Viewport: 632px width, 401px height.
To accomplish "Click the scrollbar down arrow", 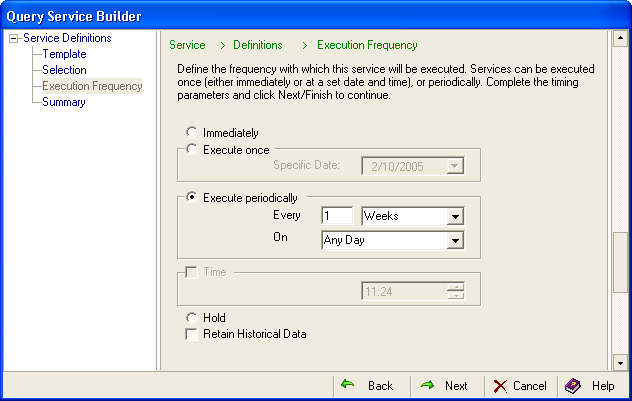I will pyautogui.click(x=620, y=363).
